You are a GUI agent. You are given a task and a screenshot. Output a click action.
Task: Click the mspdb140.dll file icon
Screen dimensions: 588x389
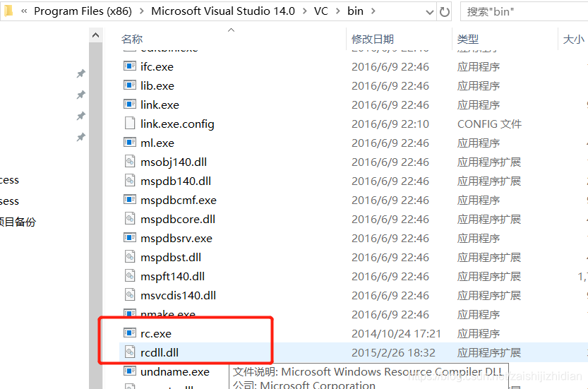point(130,181)
